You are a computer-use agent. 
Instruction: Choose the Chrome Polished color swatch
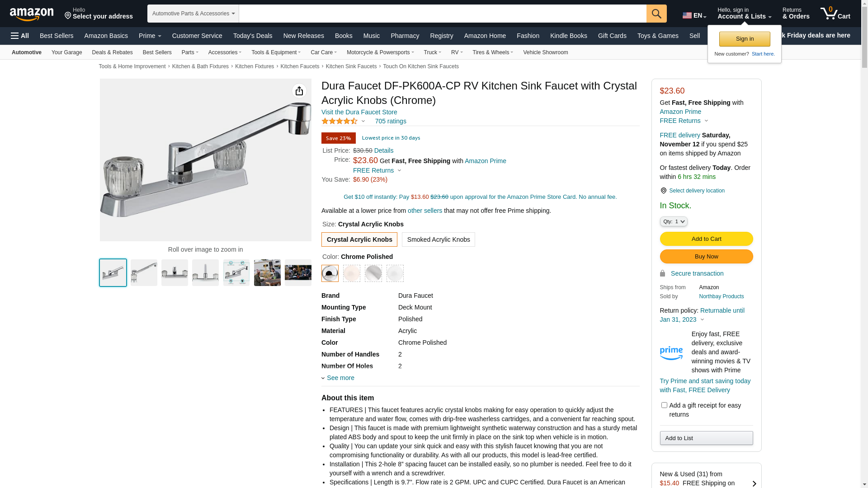coord(330,273)
